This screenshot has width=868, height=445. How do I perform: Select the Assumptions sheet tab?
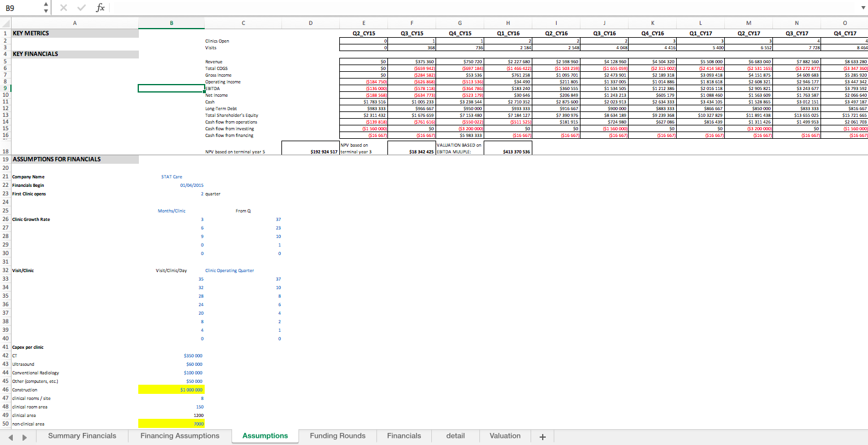point(265,436)
